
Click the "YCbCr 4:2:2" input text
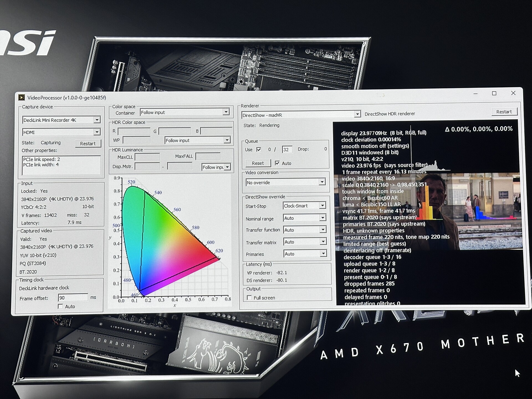coord(34,207)
